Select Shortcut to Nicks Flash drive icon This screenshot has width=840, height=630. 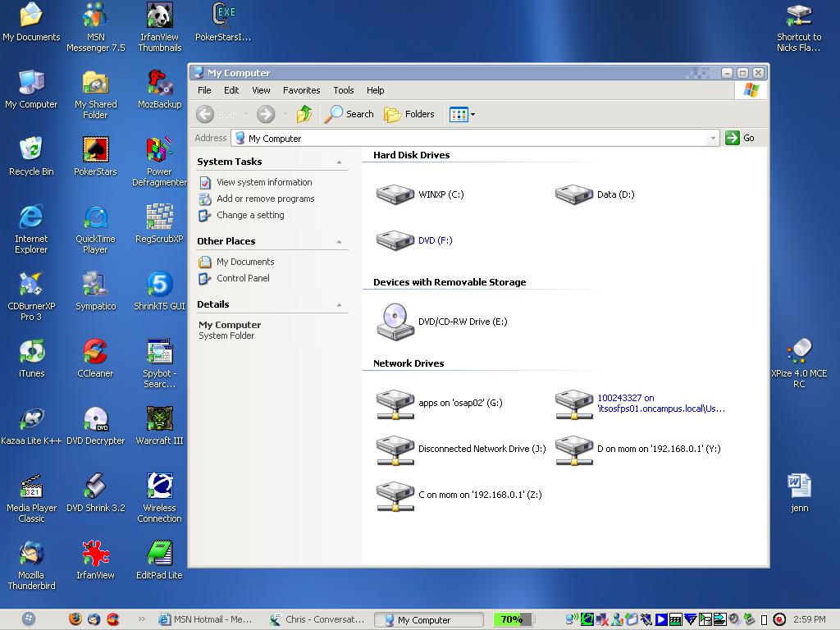799,27
